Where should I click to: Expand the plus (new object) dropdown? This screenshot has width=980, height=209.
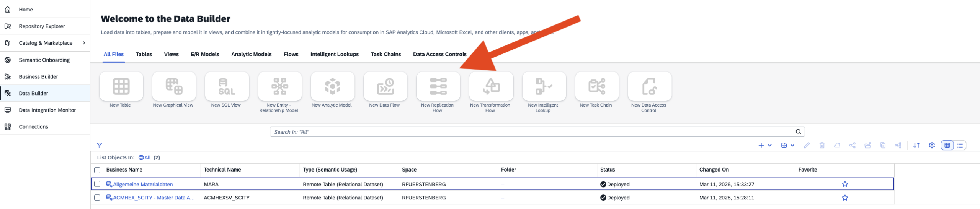[x=765, y=145]
